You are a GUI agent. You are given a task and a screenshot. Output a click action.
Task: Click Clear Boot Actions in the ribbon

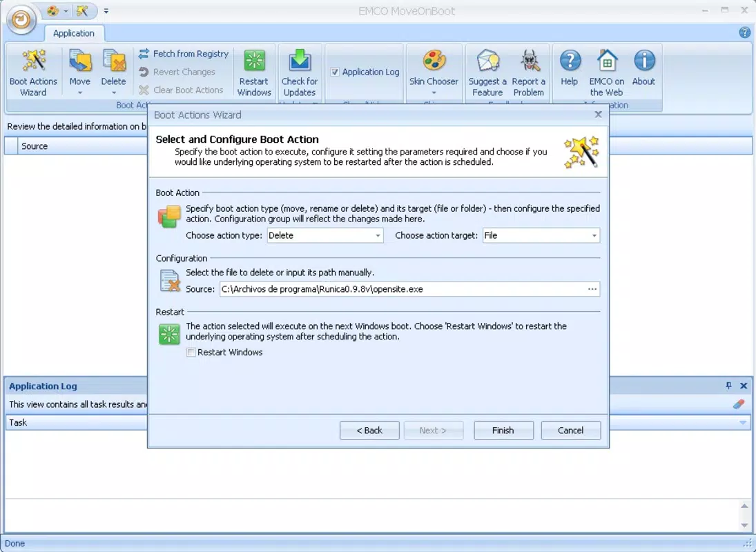click(181, 90)
